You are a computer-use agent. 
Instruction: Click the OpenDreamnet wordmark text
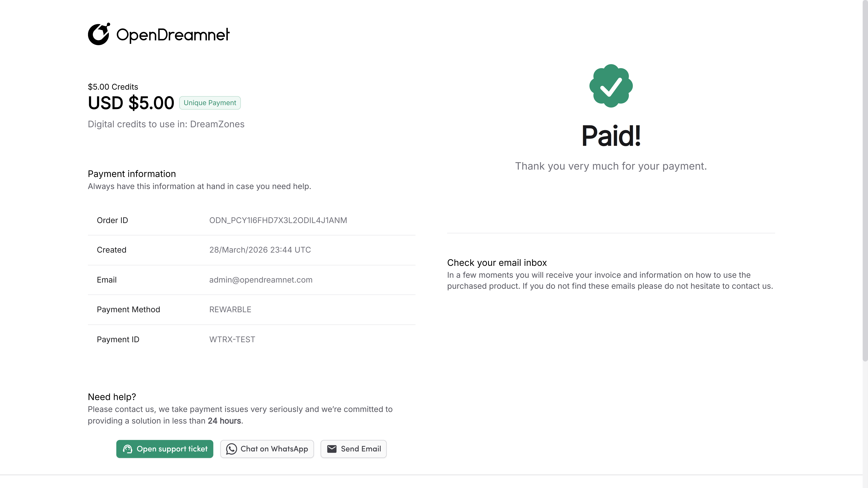173,35
